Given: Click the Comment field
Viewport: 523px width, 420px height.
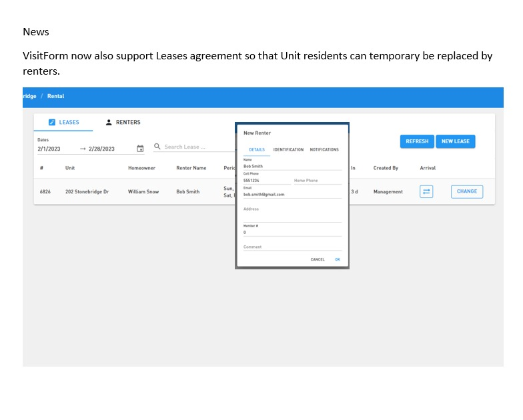Looking at the screenshot, I should click(292, 247).
